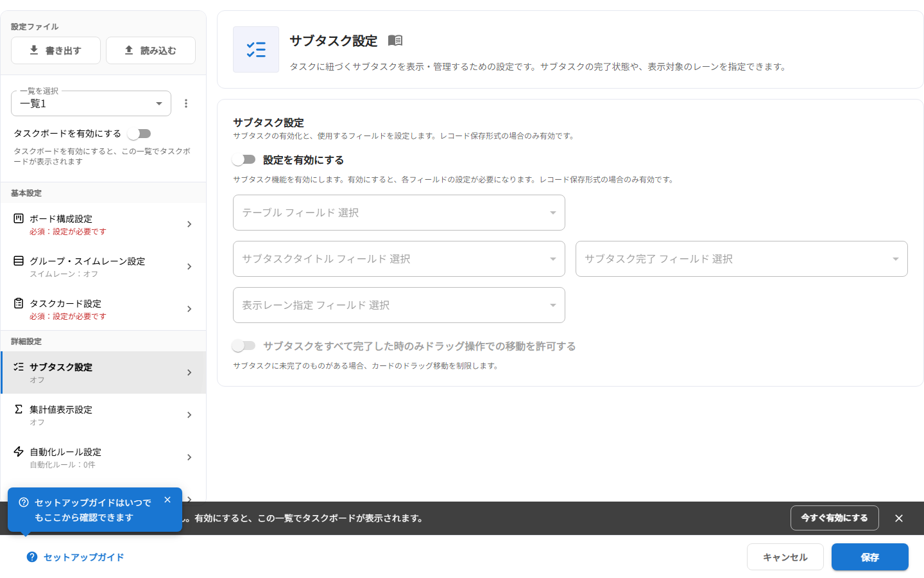This screenshot has height=578, width=924.
Task: Click the swimlane icon beside グループ・スイムレーン設定
Action: [x=19, y=261]
